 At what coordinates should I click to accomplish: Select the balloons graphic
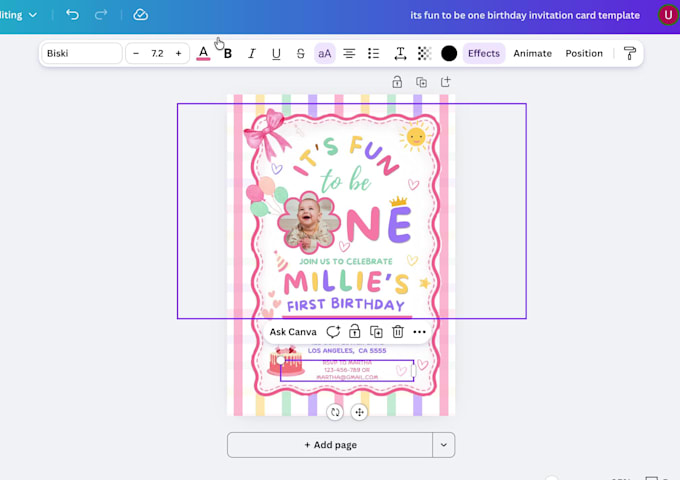266,196
